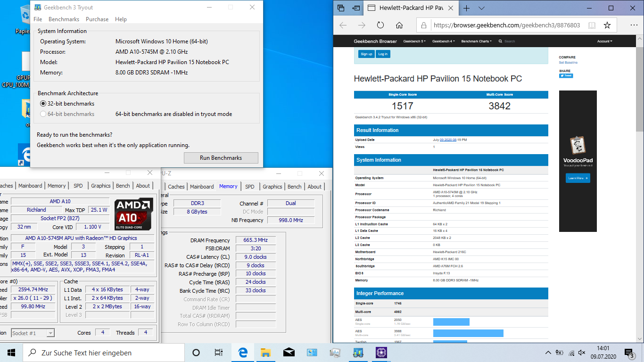Click the Windows taskbar search box

point(104,353)
